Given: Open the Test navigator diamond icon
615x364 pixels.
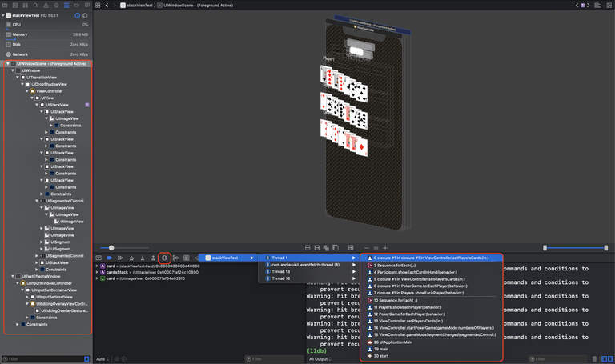Looking at the screenshot, I should (x=56, y=6).
